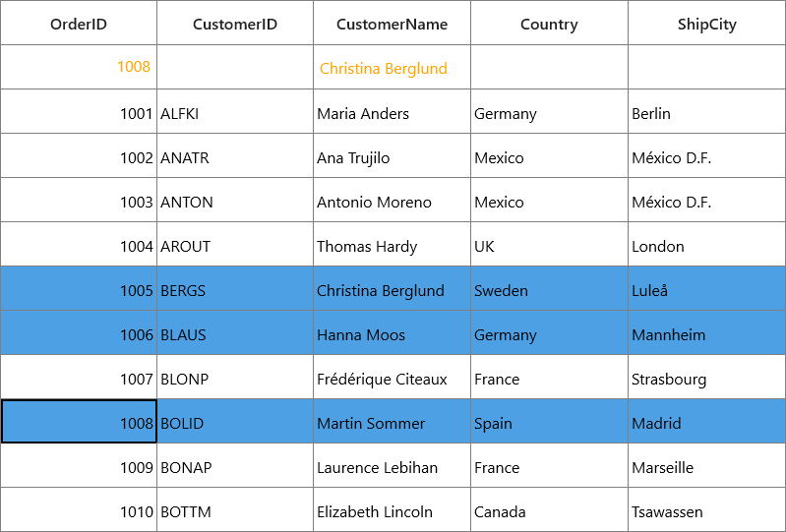Screen dimensions: 786x532
Task: Click the Laurence Lebihan cell
Action: (392, 465)
